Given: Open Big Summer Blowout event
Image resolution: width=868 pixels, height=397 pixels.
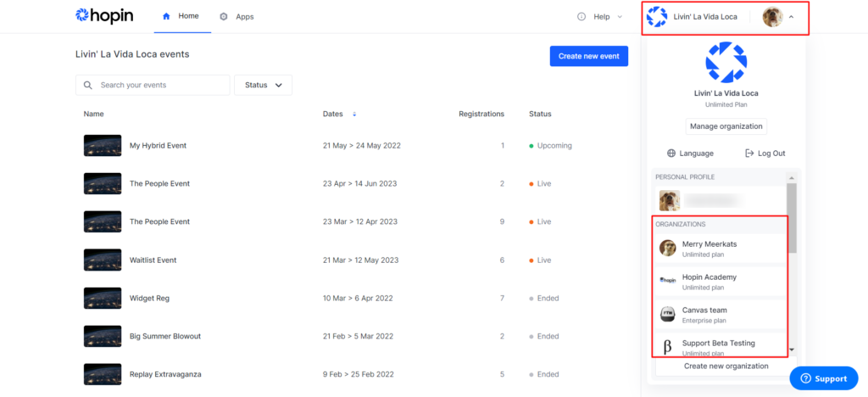Looking at the screenshot, I should (165, 336).
